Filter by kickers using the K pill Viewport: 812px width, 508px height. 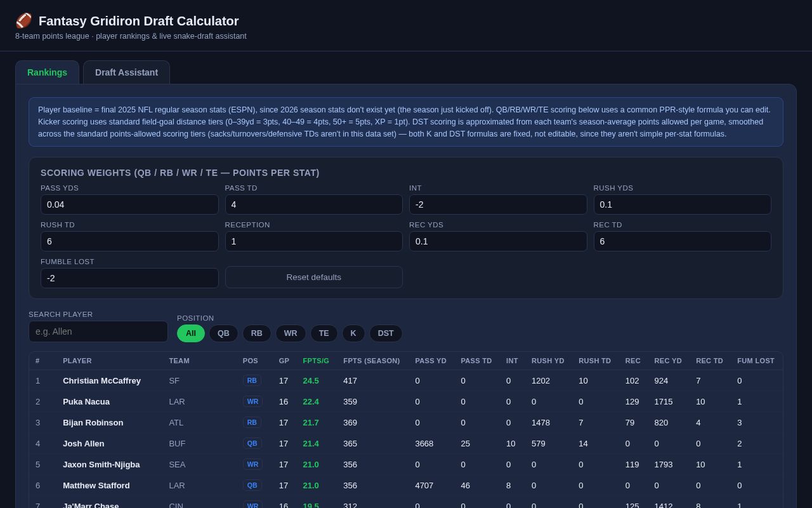(353, 333)
